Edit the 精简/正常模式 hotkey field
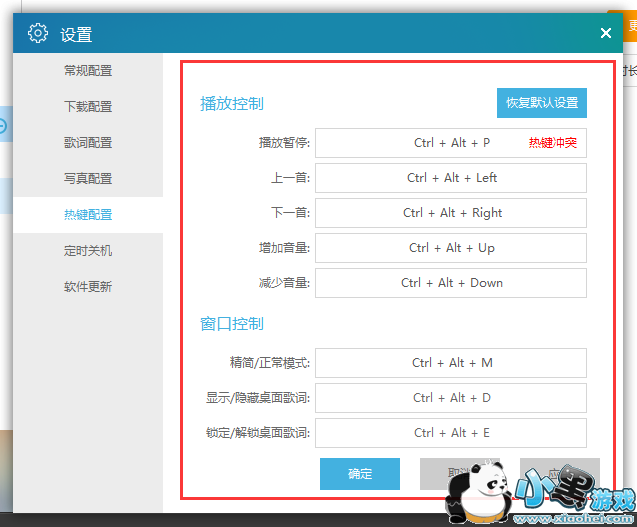637x527 pixels. click(451, 363)
